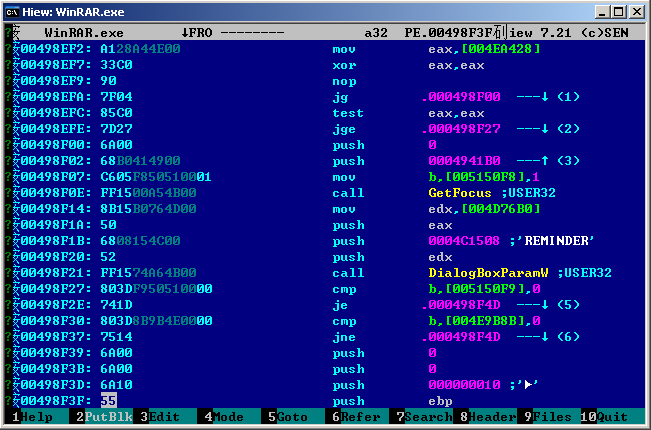The width and height of the screenshot is (651, 430).
Task: Click highlighted byte 55 at cursor
Action: (x=109, y=401)
